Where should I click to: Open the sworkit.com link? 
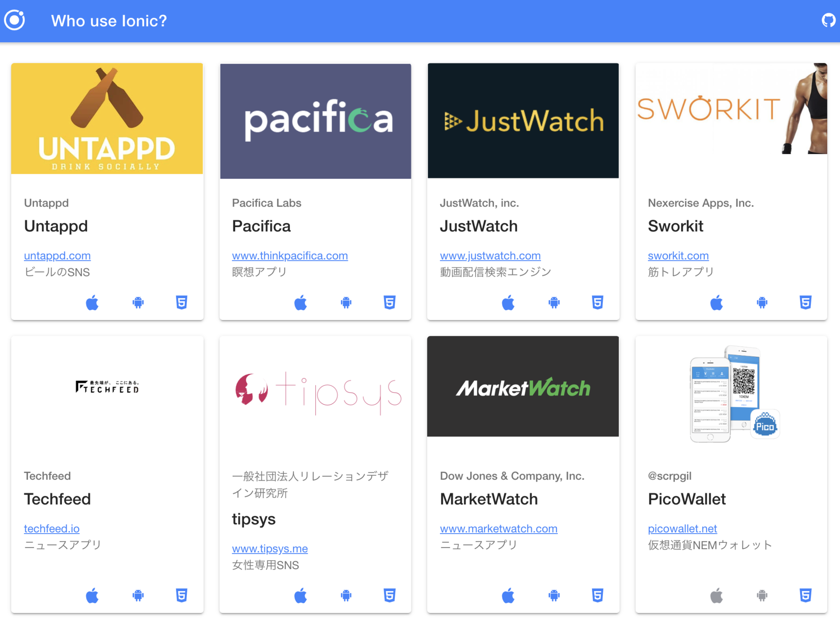click(x=678, y=255)
